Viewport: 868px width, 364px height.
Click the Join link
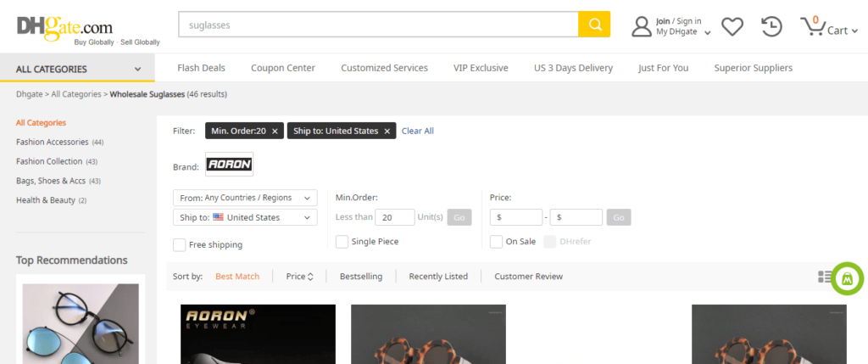pos(663,21)
